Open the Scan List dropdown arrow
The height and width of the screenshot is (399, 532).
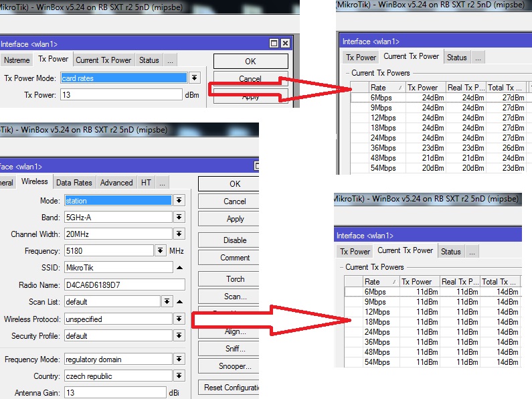click(x=167, y=302)
